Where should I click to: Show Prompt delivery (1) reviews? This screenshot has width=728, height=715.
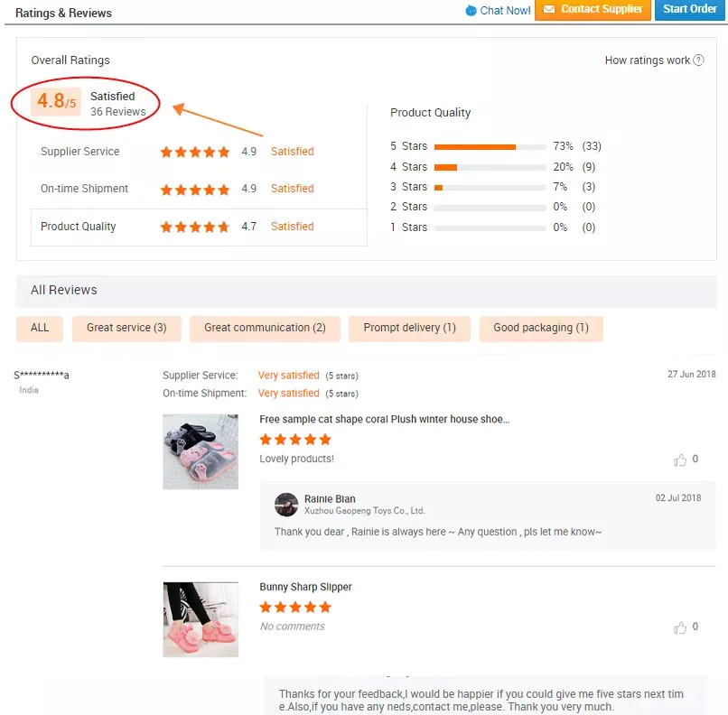409,329
